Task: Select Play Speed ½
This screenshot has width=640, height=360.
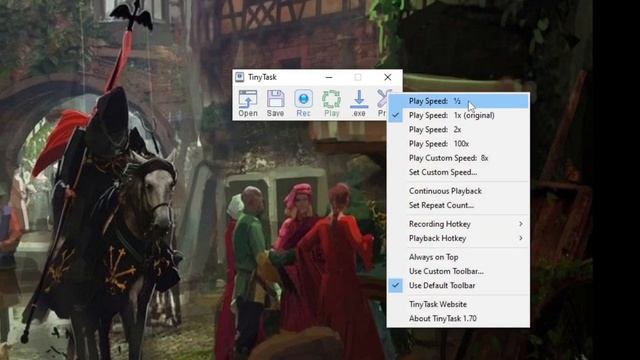Action: tap(458, 101)
